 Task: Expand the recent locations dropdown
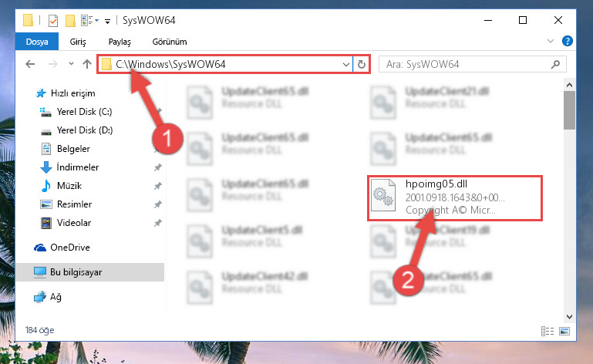pos(71,64)
